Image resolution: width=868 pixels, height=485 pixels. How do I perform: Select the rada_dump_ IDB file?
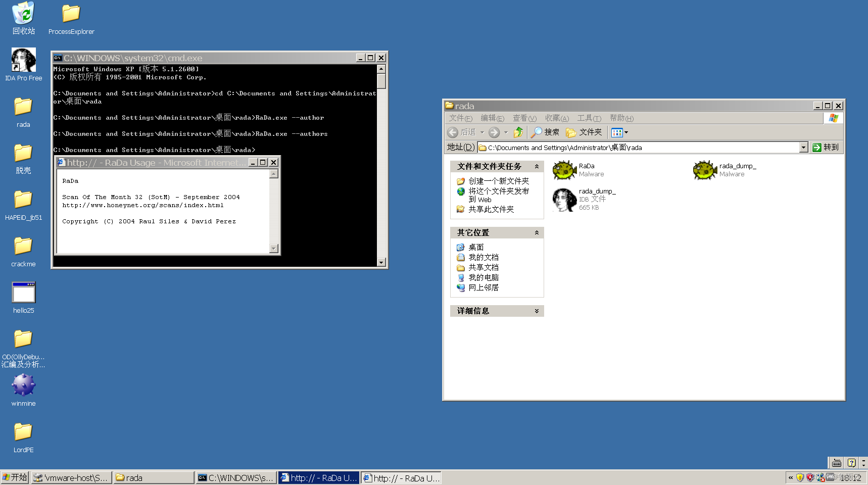(584, 200)
